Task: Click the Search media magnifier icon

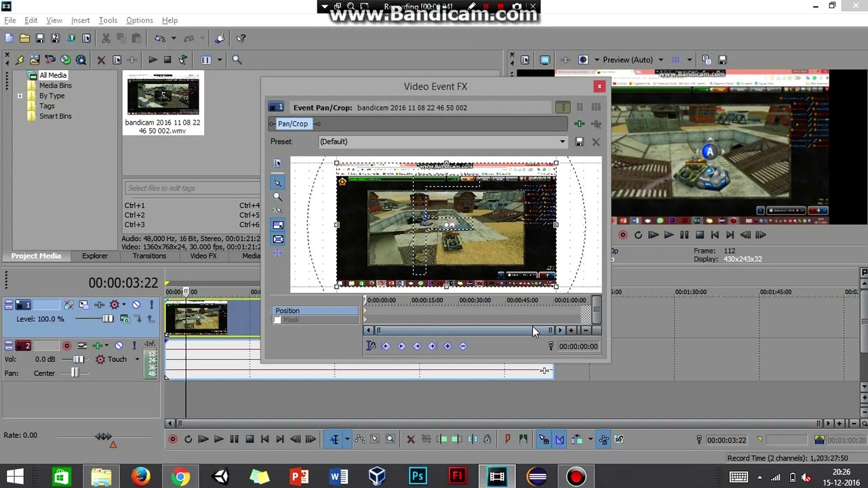Action: [x=237, y=60]
